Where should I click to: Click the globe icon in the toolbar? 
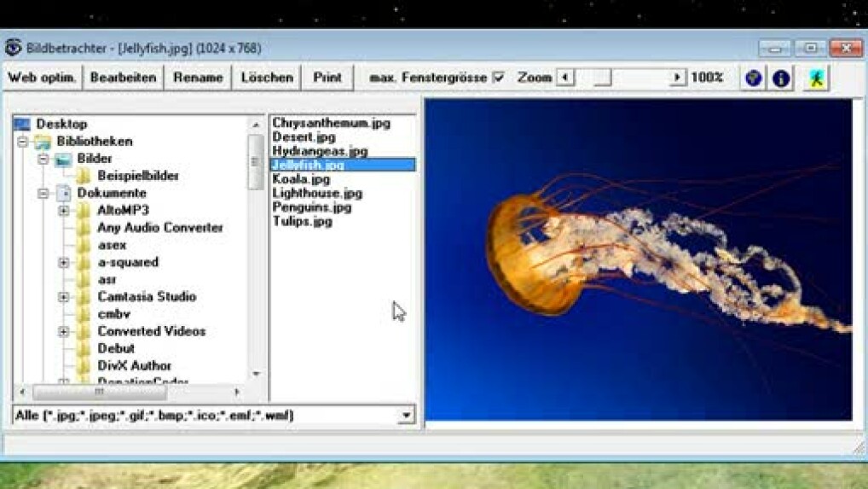coord(753,78)
